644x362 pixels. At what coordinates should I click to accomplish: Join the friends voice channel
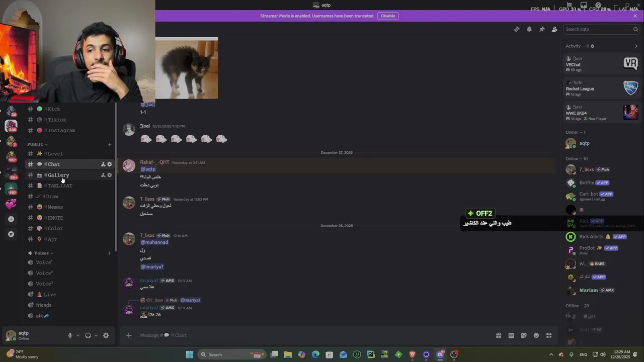[x=70, y=305]
